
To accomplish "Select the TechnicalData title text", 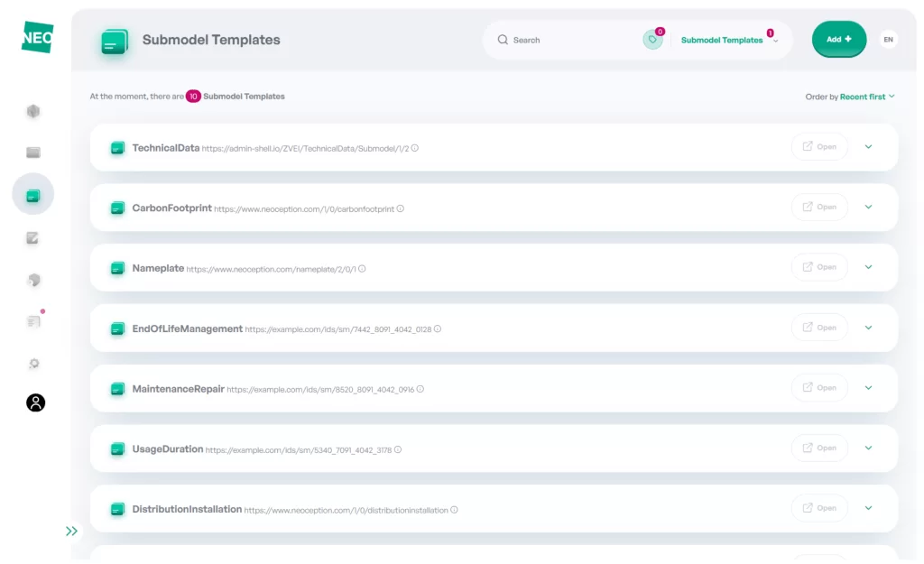I will [166, 148].
